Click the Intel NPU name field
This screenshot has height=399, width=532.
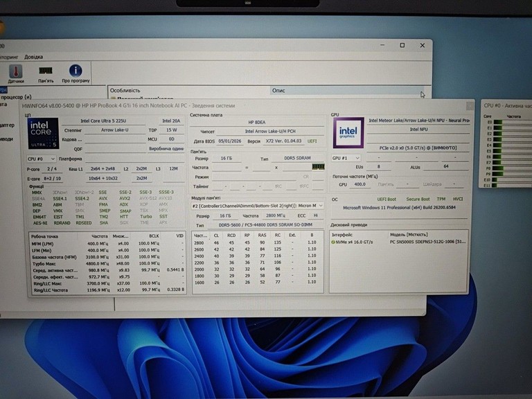tap(418, 130)
